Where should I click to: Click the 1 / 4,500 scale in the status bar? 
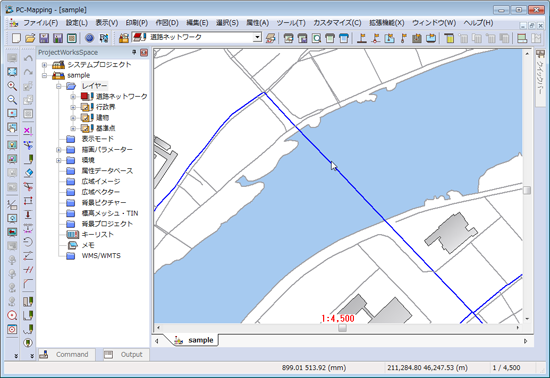tap(506, 368)
